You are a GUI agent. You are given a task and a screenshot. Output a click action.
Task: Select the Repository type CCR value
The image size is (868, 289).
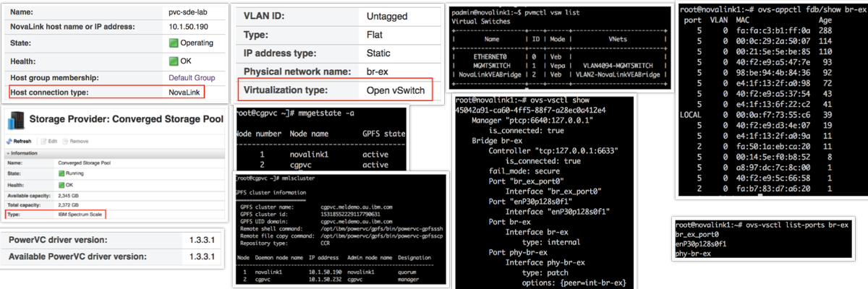(x=326, y=244)
